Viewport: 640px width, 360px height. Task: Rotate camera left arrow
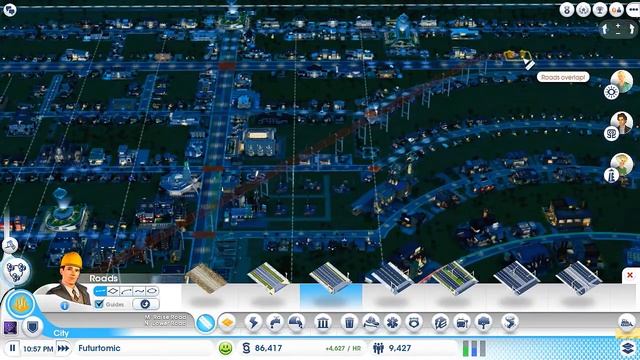pos(605,29)
